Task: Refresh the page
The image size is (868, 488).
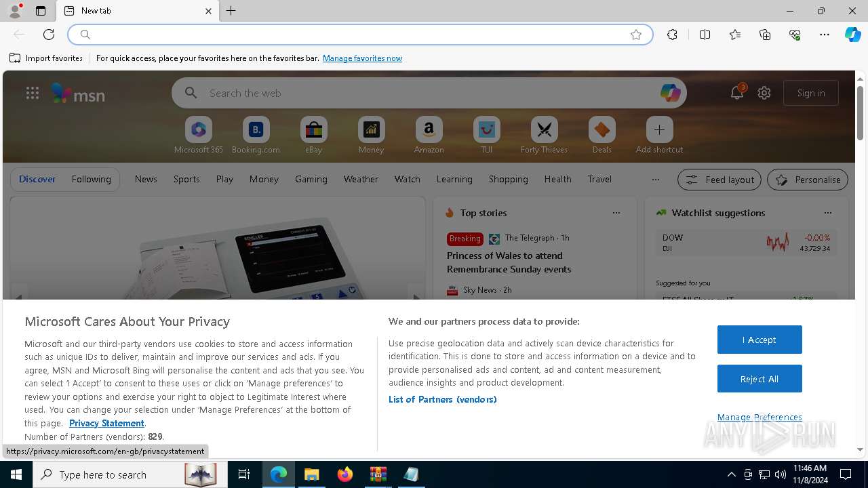Action: click(x=49, y=35)
